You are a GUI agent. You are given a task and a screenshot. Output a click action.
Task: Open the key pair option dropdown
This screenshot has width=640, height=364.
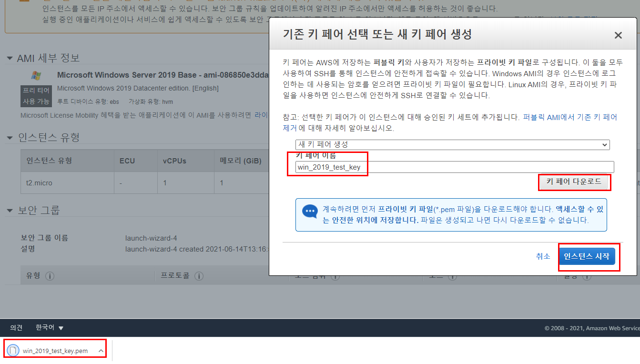[x=453, y=144]
